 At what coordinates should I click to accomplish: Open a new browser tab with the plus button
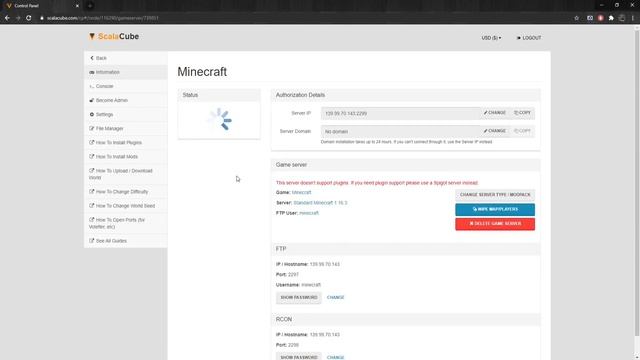click(90, 6)
